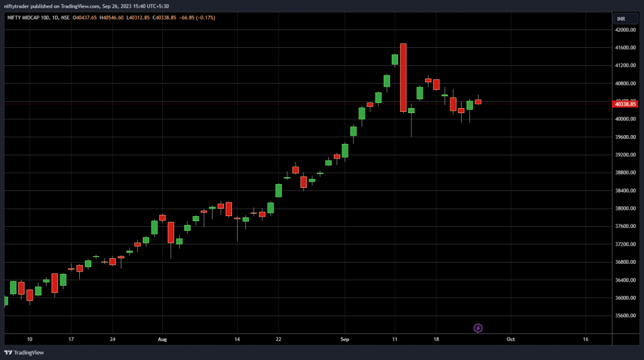Click the 16 date label on time axis
Viewport: 644px width, 360px height.
coord(586,339)
